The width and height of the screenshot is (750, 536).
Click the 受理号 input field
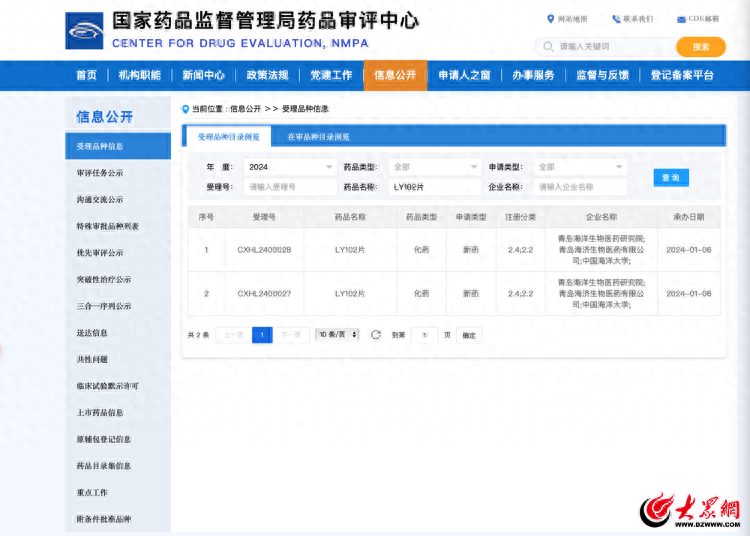click(290, 187)
